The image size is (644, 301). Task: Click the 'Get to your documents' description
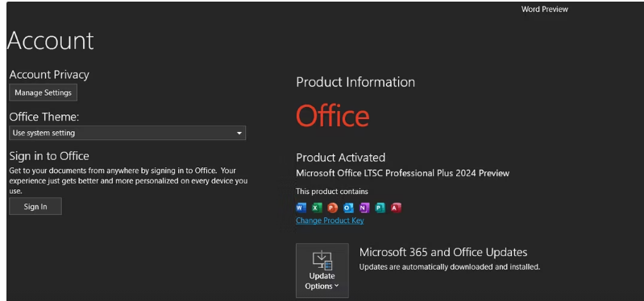click(x=128, y=180)
